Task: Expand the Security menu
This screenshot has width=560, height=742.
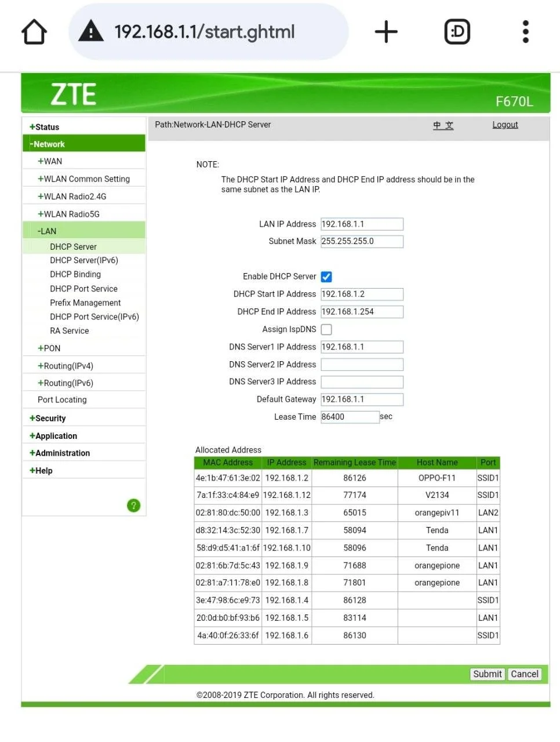Action: click(x=48, y=419)
